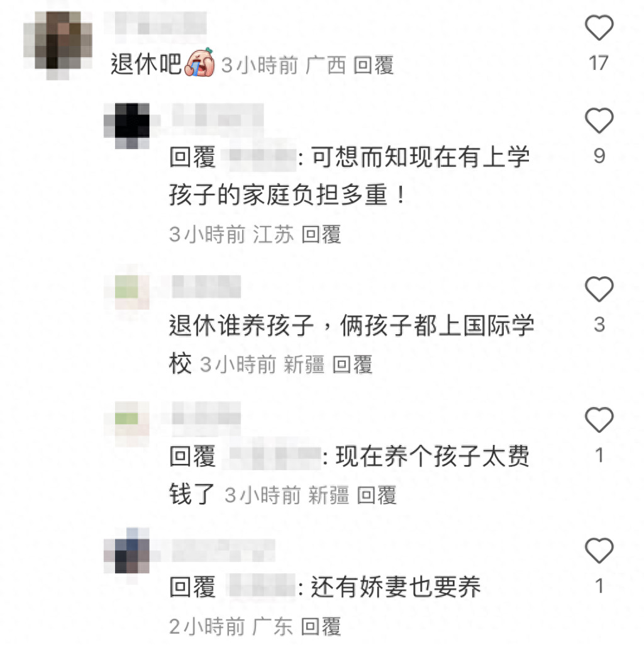Open the green avatar above 现在养个孩子太费钱了
The height and width of the screenshot is (664, 644).
(127, 422)
